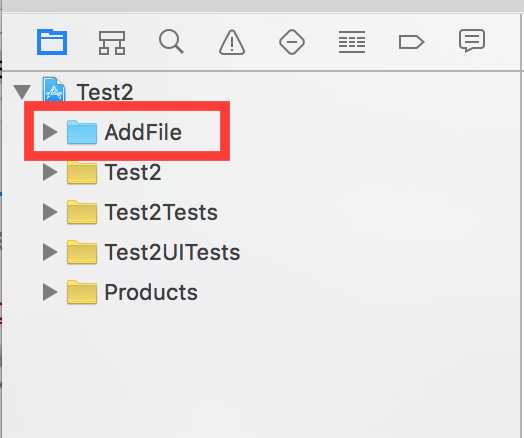The height and width of the screenshot is (438, 524).
Task: Select the Test2 yellow group folder
Action: pos(114,172)
